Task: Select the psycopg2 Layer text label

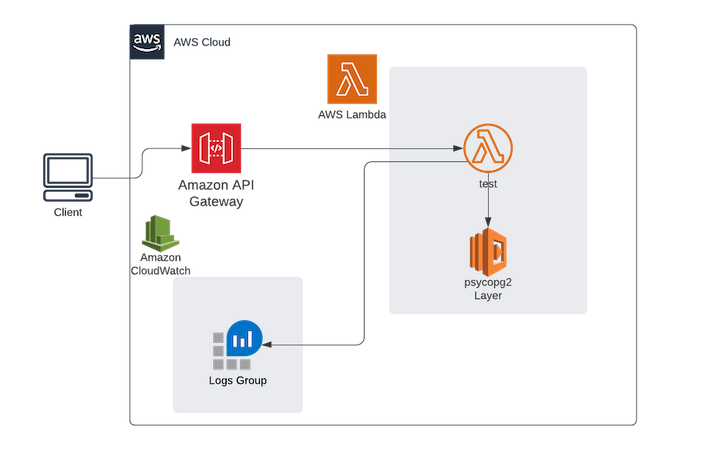Action: [488, 290]
